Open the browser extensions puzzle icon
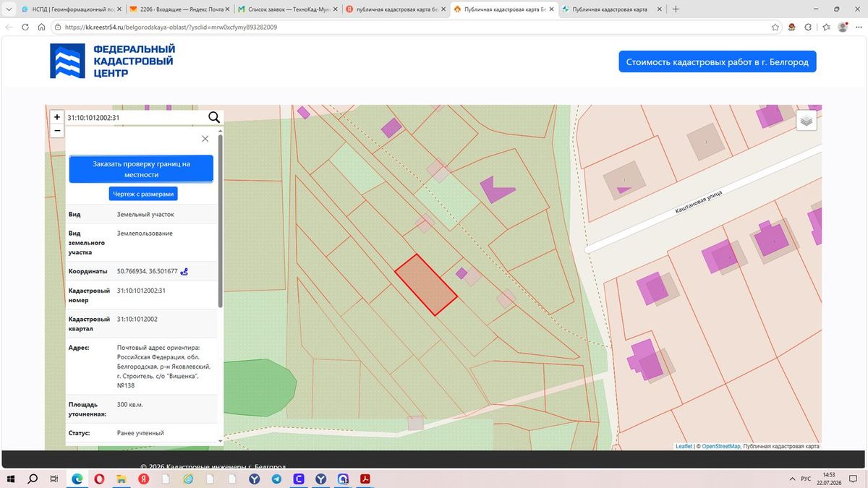Viewport: 868px width, 488px height. [x=809, y=27]
